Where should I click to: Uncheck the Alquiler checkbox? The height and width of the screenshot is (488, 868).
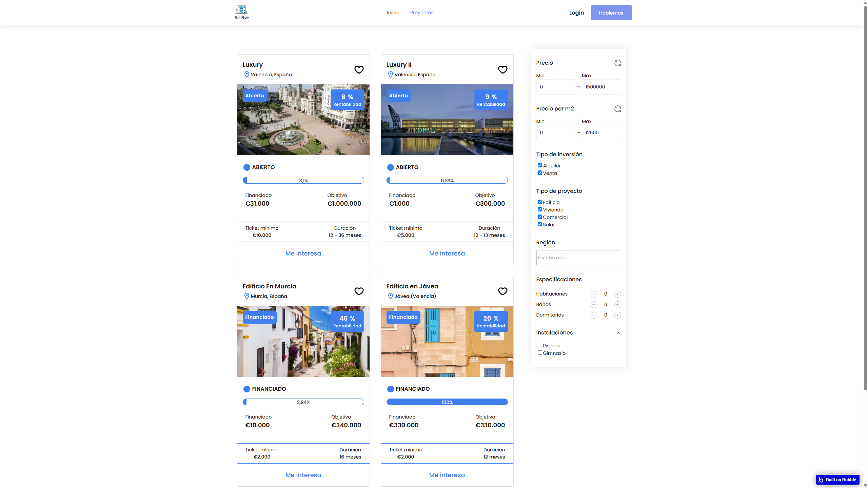[540, 165]
